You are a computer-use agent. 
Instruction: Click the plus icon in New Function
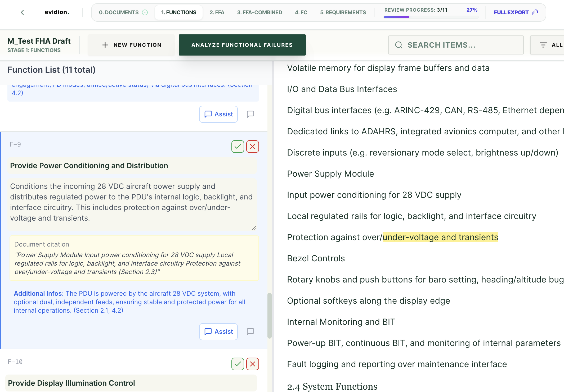point(105,45)
